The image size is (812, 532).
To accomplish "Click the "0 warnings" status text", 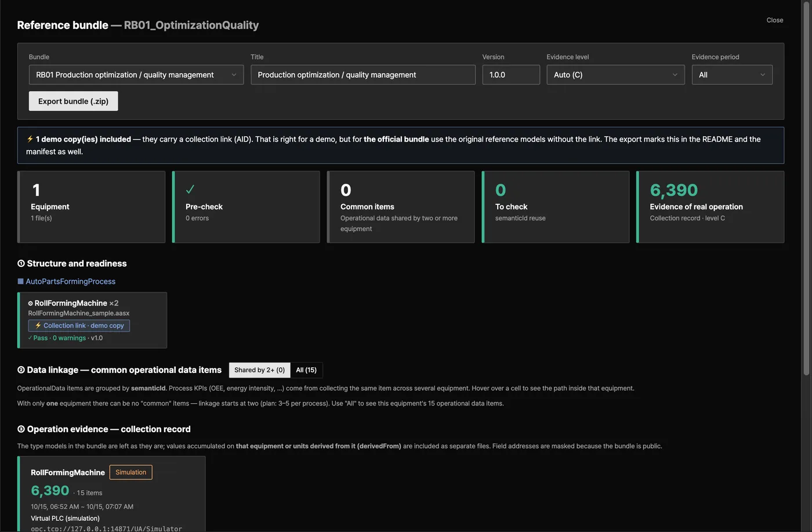I will pos(69,338).
